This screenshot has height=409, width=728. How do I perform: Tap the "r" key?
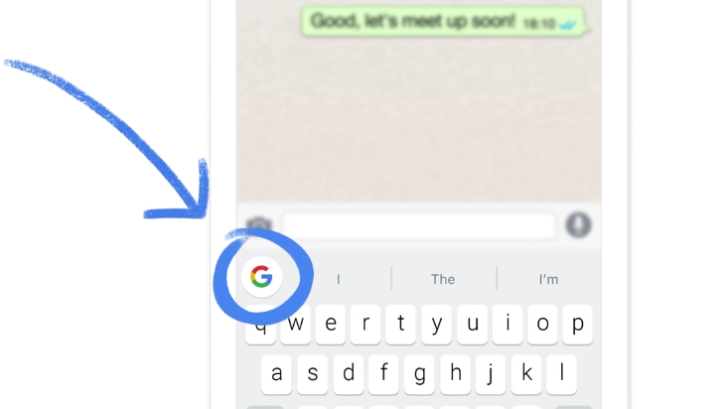[366, 325]
